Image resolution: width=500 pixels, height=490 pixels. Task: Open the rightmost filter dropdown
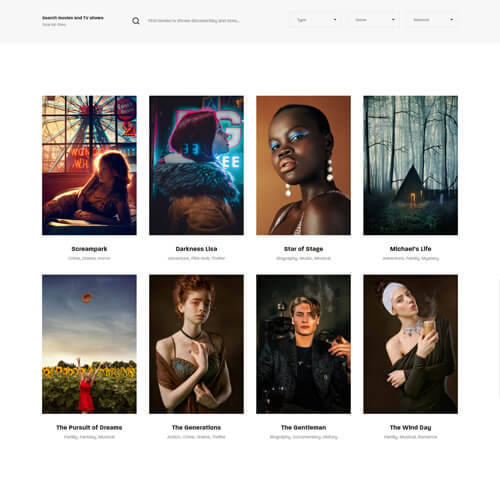tap(433, 20)
